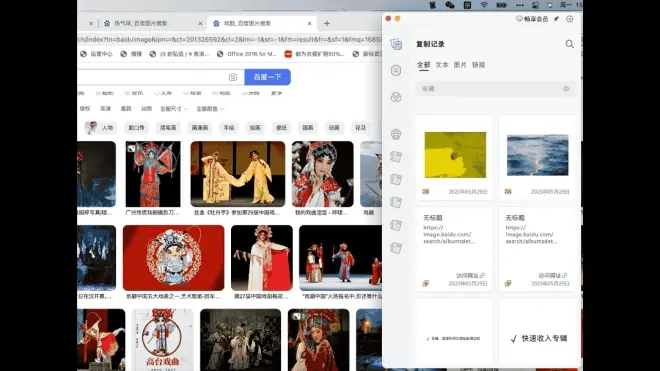The height and width of the screenshot is (371, 660).
Task: Click the 快速收入专辑 card
Action: [x=537, y=333]
